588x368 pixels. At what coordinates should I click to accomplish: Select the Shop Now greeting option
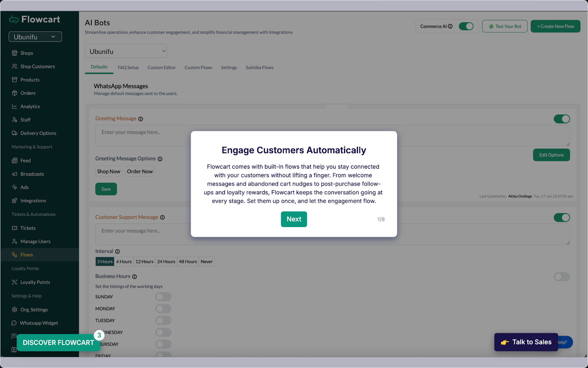(x=109, y=171)
